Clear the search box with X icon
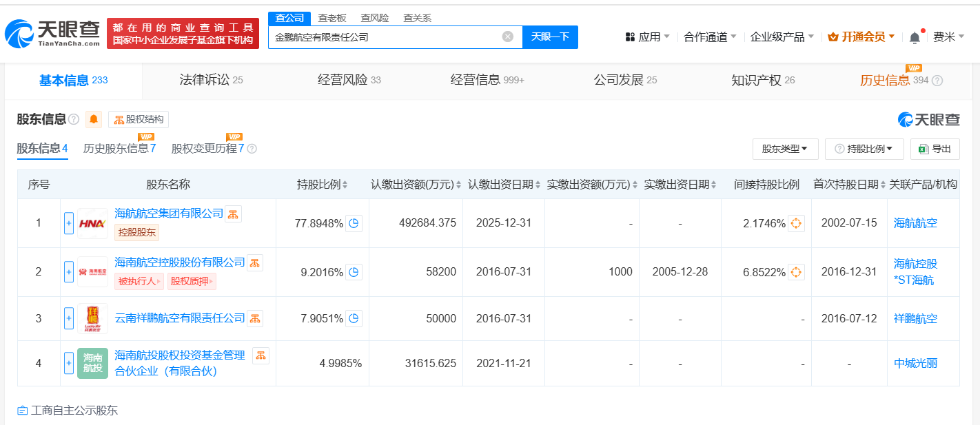This screenshot has width=980, height=425. 508,37
